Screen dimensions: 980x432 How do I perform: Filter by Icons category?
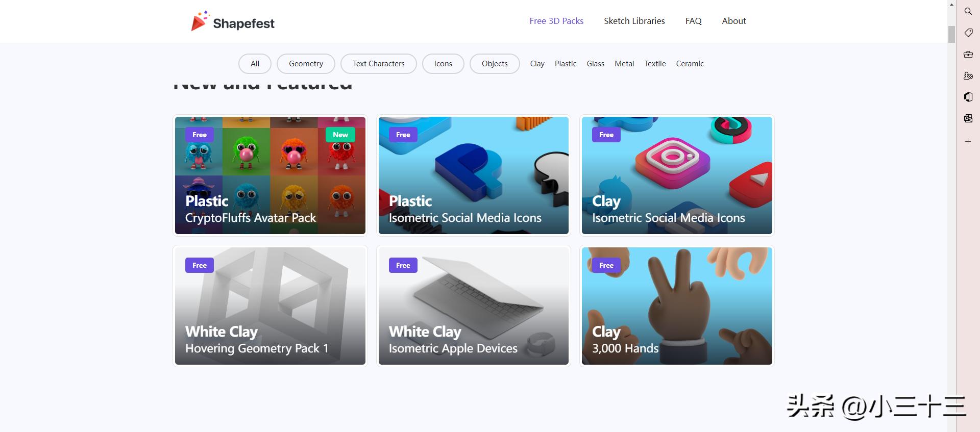coord(443,64)
